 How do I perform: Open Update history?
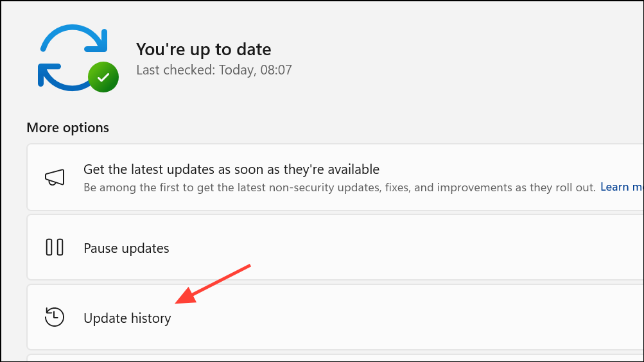point(127,318)
